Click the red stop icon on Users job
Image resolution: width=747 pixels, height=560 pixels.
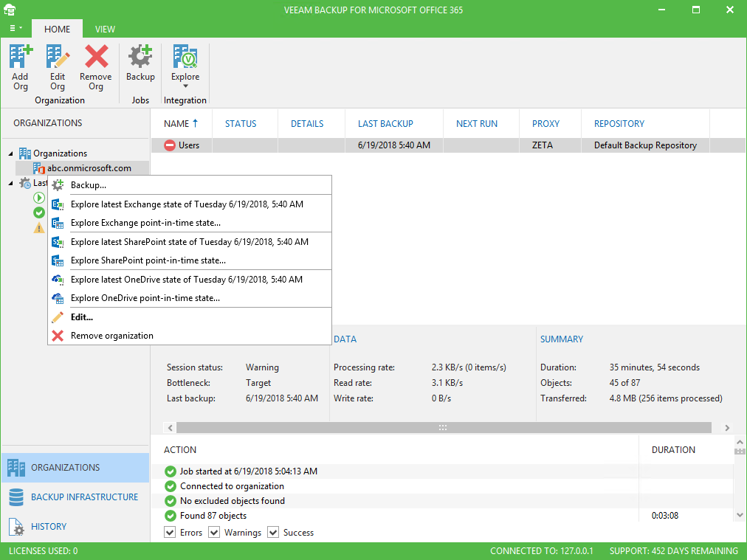tap(170, 145)
